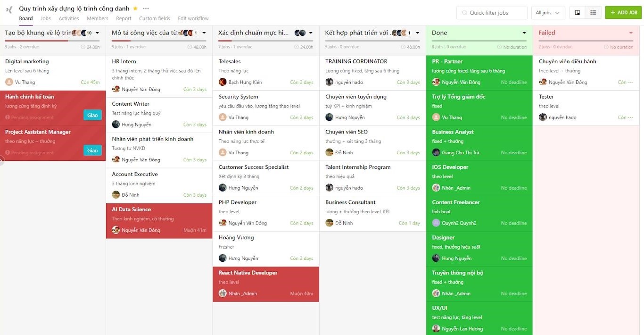Viewport: 644px width, 335px height.
Task: Click Giao button on Hành chính kế toán card
Action: tap(92, 115)
